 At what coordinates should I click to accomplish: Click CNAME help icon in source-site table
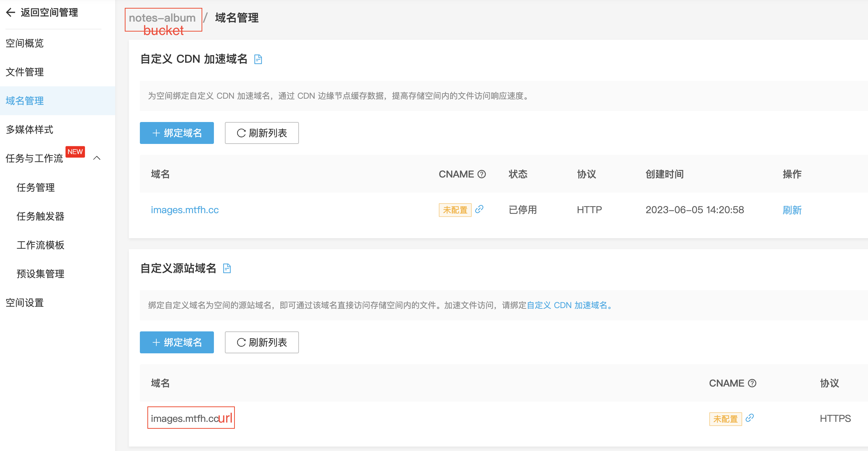752,383
